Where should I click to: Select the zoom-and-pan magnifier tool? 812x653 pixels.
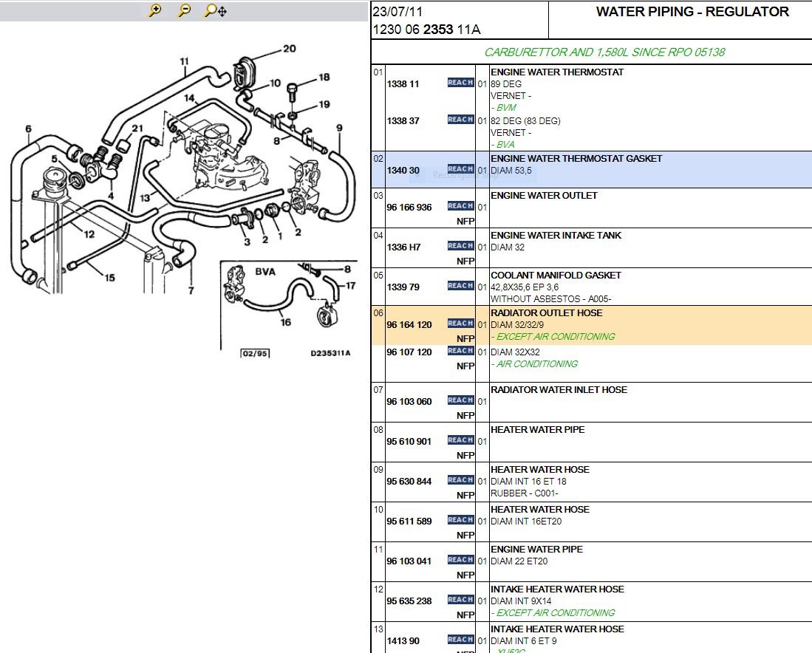tap(216, 10)
